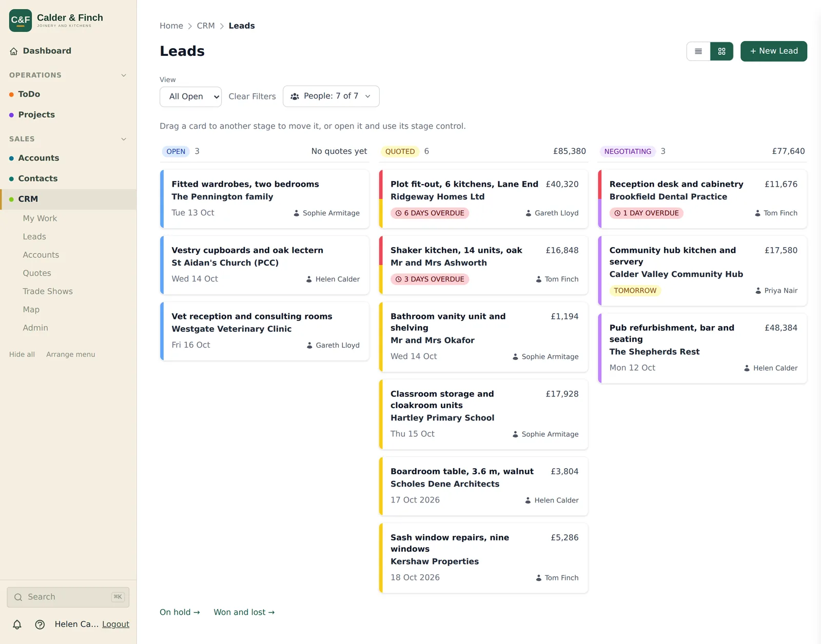Click CRM in the breadcrumb
Image resolution: width=821 pixels, height=644 pixels.
(x=206, y=26)
